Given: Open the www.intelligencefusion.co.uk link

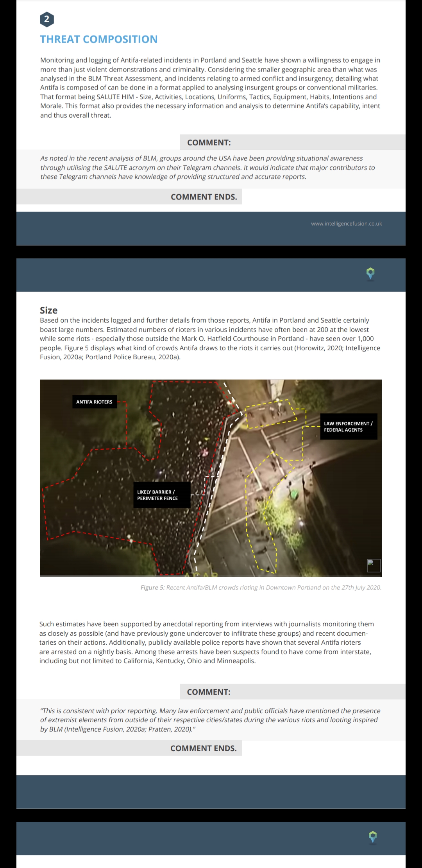Looking at the screenshot, I should (x=346, y=224).
